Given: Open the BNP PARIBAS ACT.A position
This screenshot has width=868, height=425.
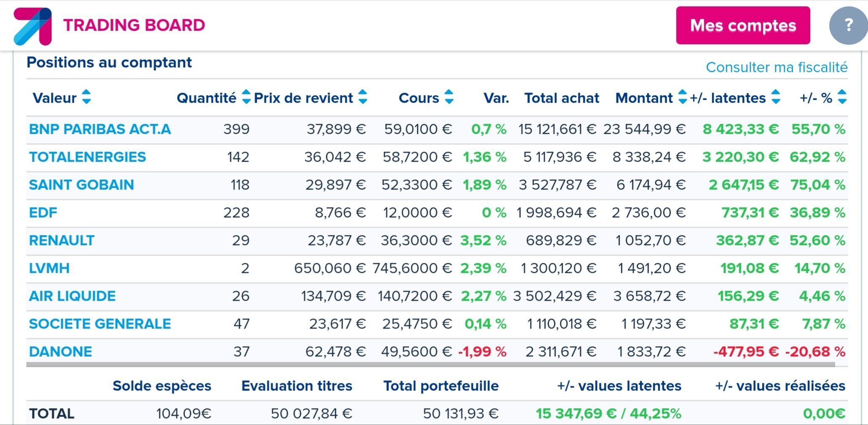Looking at the screenshot, I should click(100, 129).
